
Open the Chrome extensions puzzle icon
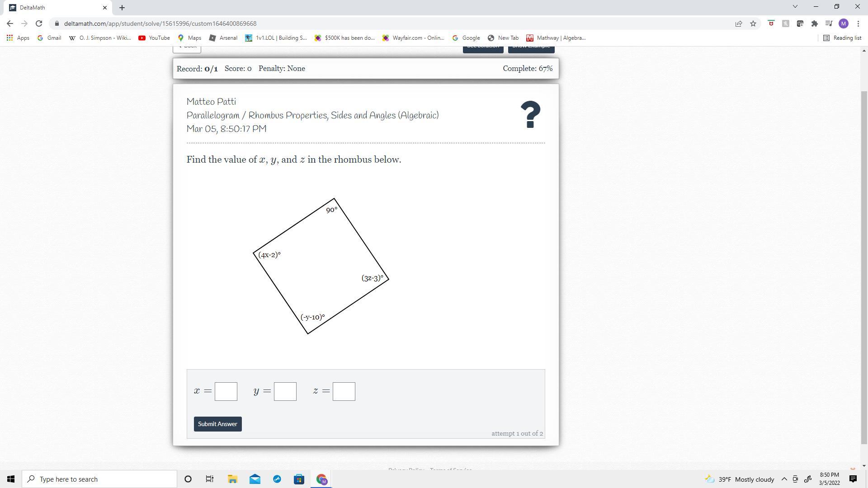[815, 23]
